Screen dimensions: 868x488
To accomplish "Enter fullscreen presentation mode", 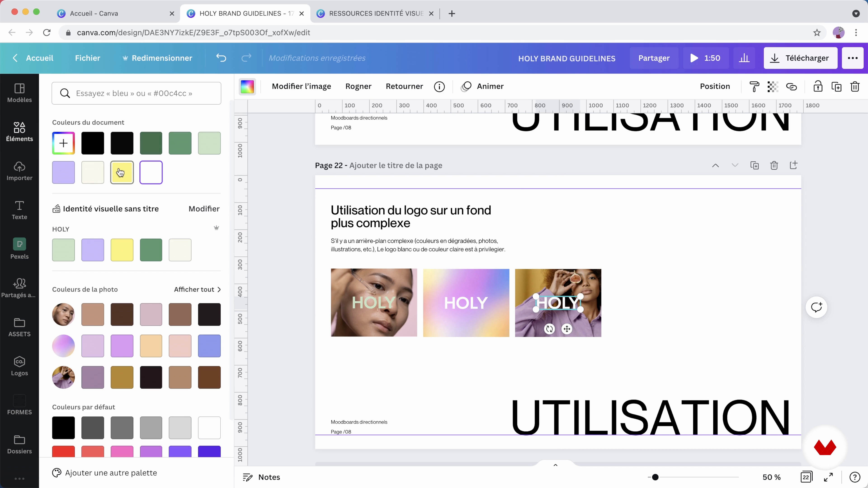I will point(829,477).
